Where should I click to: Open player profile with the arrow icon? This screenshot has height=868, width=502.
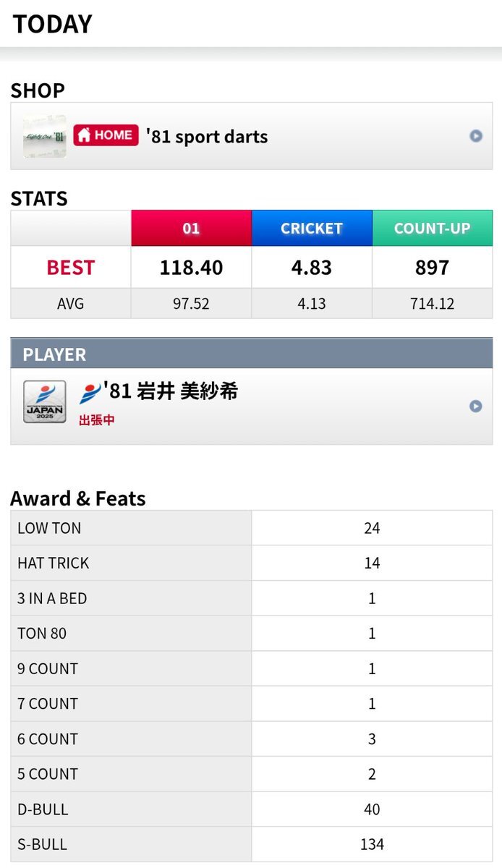point(475,406)
